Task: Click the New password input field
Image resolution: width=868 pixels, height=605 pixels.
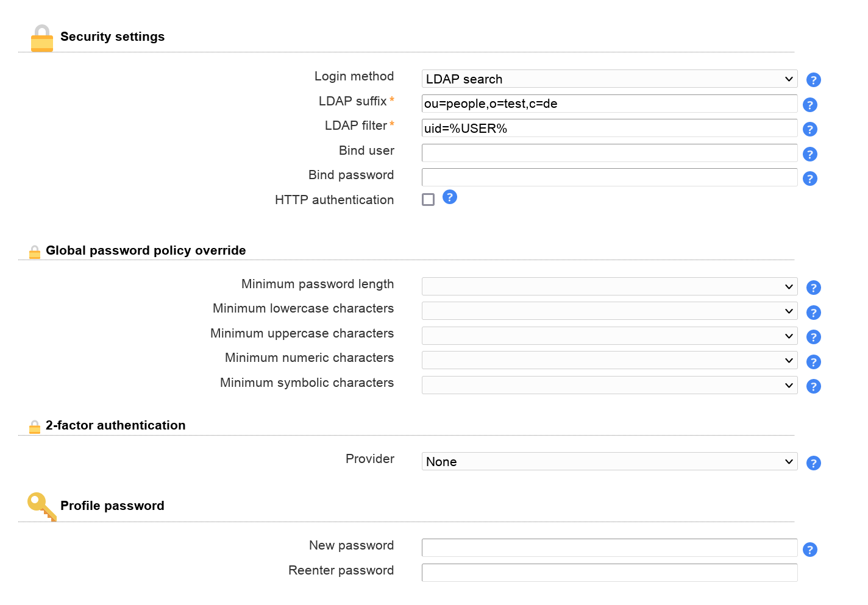Action: 609,548
